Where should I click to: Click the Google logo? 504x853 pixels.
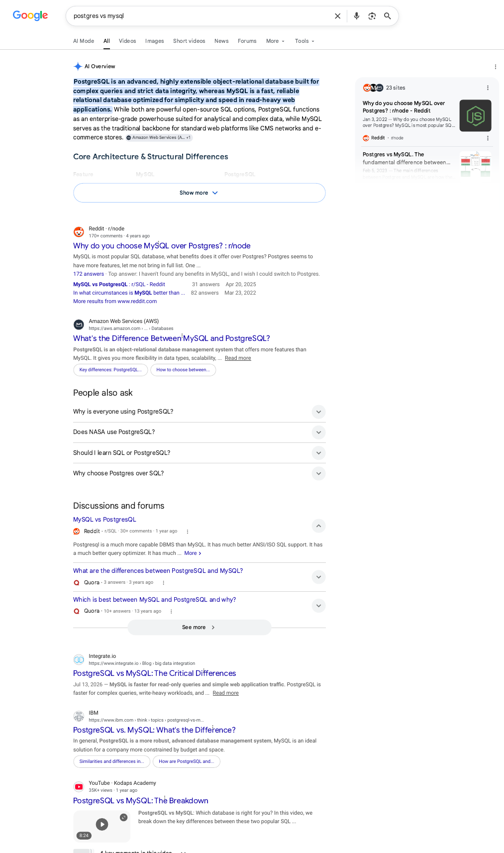[30, 15]
